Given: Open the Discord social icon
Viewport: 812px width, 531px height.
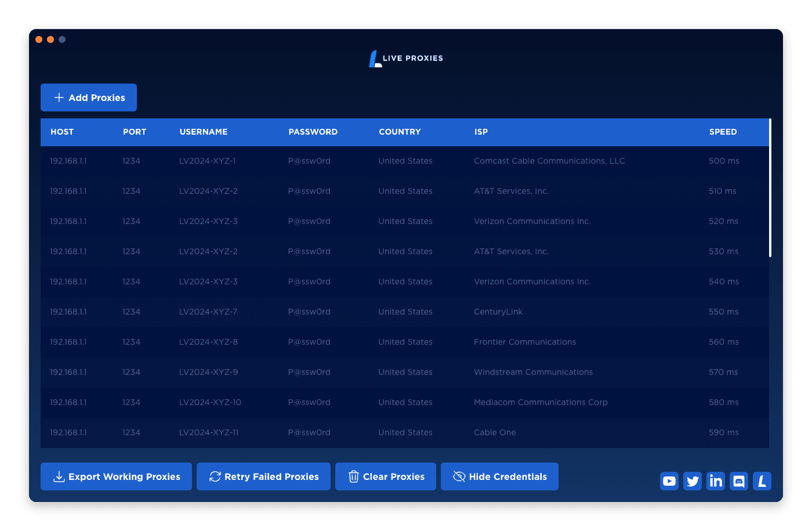Looking at the screenshot, I should [x=739, y=481].
